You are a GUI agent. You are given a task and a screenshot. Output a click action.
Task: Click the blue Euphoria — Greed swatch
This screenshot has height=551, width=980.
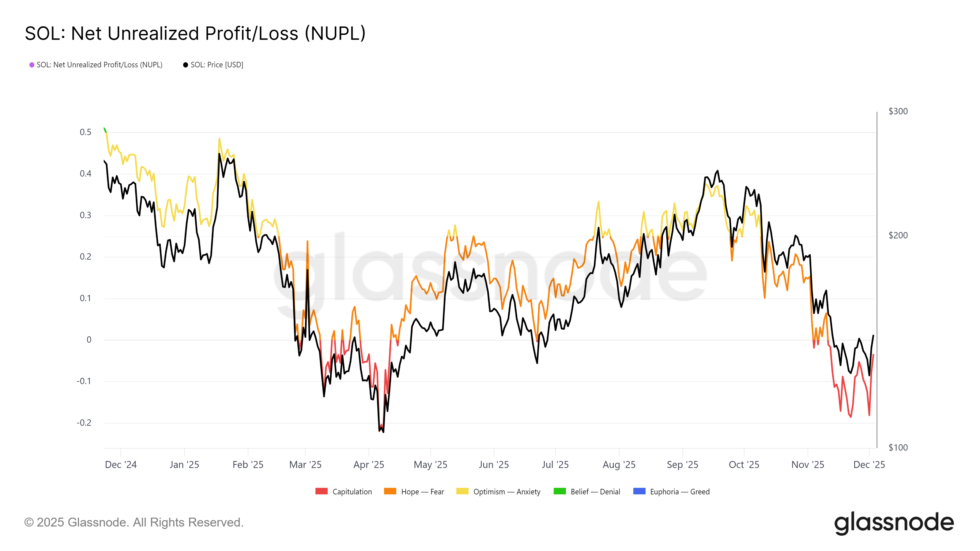coord(639,491)
